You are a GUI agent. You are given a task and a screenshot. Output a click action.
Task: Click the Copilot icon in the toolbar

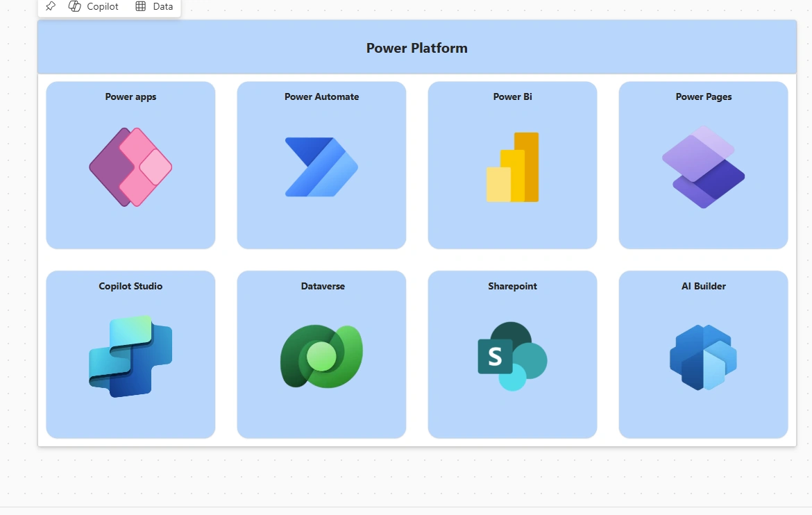coord(74,6)
